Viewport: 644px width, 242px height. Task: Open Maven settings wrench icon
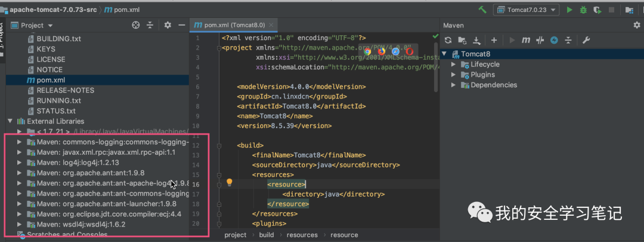[586, 40]
